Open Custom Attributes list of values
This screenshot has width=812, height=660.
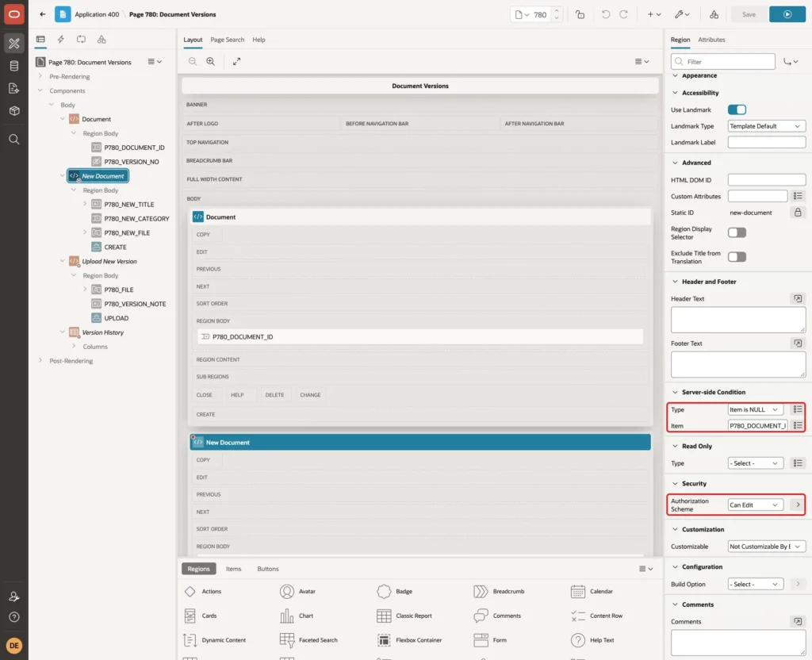tap(798, 196)
